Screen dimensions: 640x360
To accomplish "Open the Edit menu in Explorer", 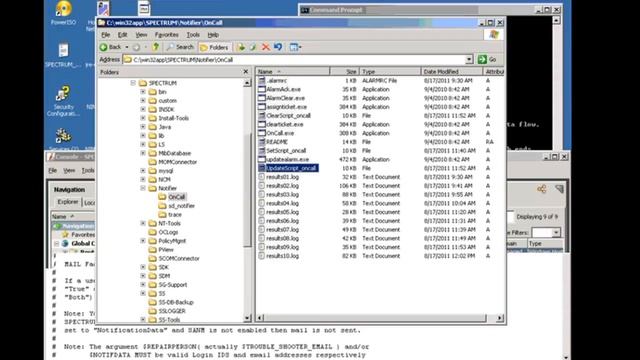I will tap(122, 35).
